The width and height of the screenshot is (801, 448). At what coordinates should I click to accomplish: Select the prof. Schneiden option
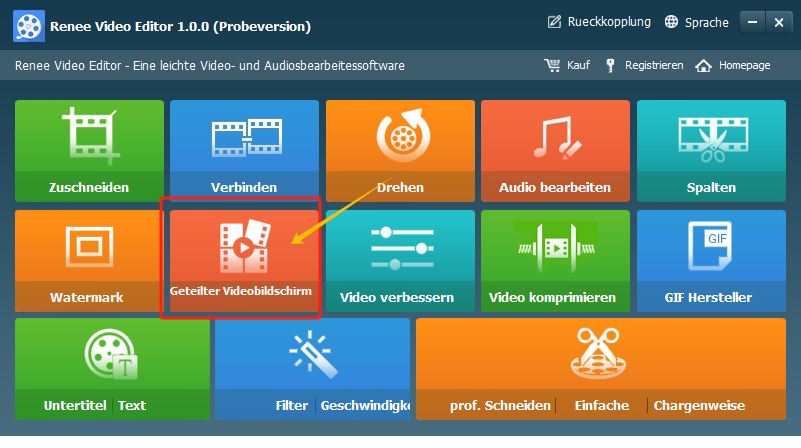click(x=500, y=406)
